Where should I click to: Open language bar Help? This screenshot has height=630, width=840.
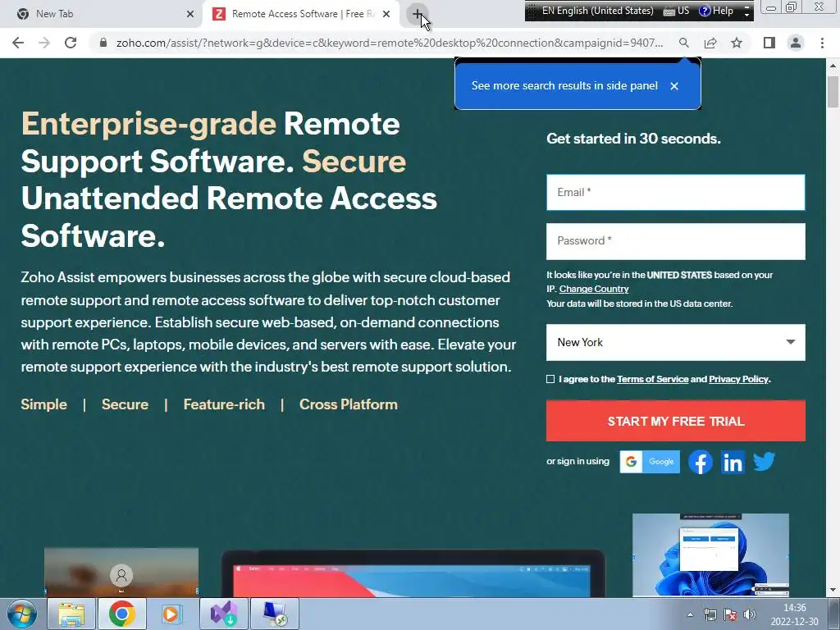coord(716,11)
